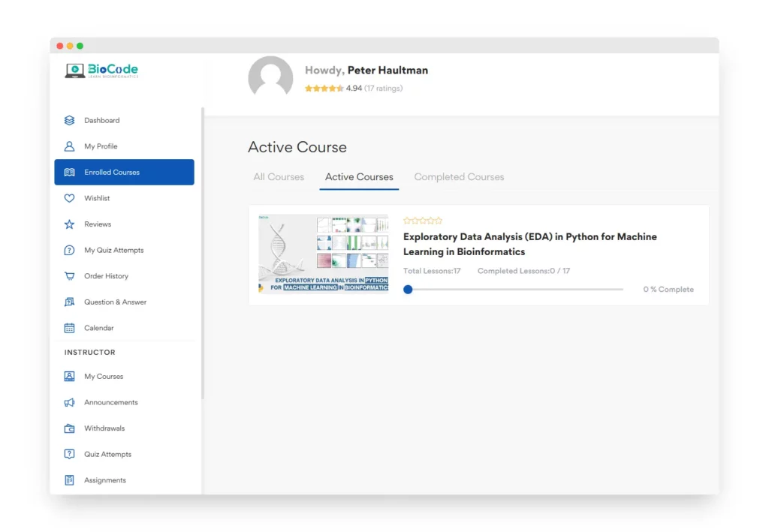The image size is (769, 532).
Task: Click the My Courses instructor icon
Action: tap(69, 376)
